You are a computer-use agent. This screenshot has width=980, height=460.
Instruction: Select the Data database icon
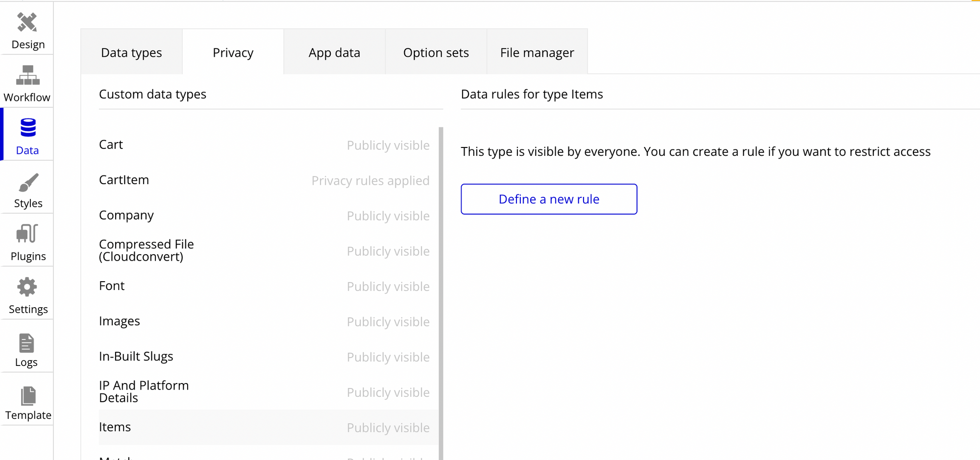click(x=28, y=128)
